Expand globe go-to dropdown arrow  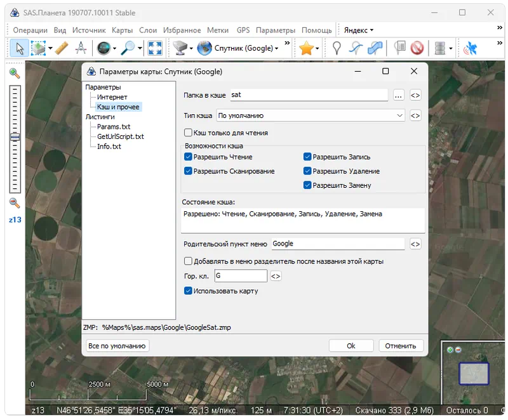[114, 49]
